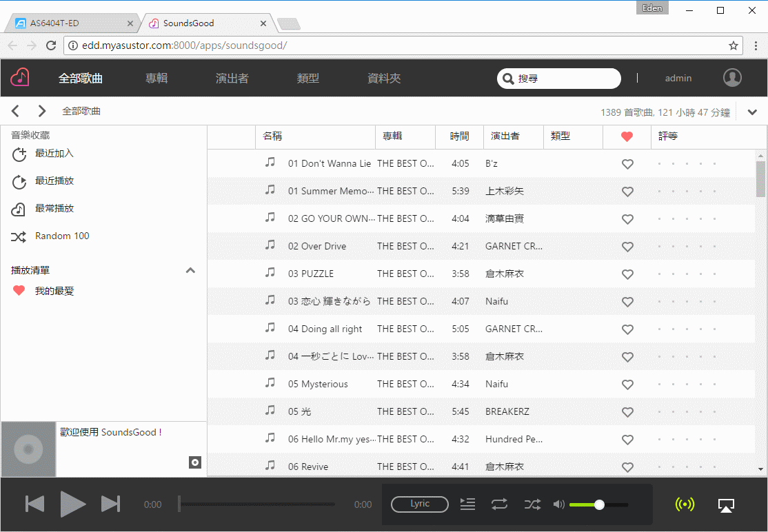Favorite the song 03 PUZZLE
This screenshot has width=768, height=532.
pos(627,274)
